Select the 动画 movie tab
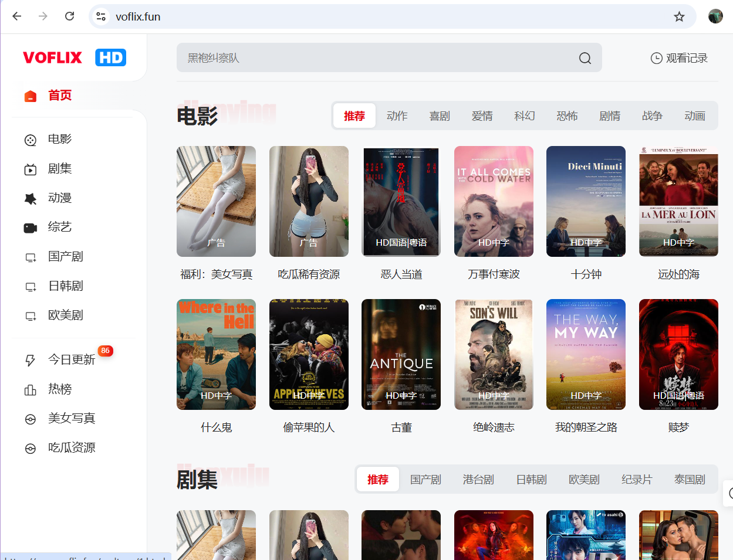The image size is (733, 560). (x=695, y=116)
